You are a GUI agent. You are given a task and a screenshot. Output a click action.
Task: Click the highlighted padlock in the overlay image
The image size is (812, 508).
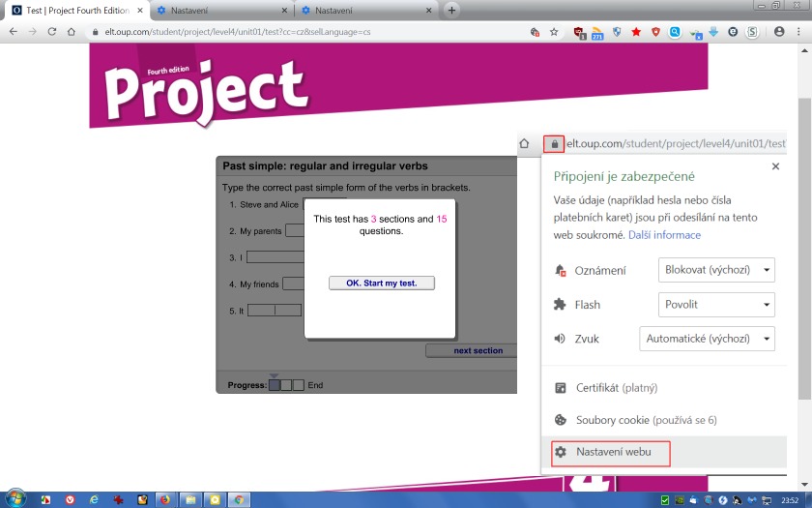[x=554, y=143]
